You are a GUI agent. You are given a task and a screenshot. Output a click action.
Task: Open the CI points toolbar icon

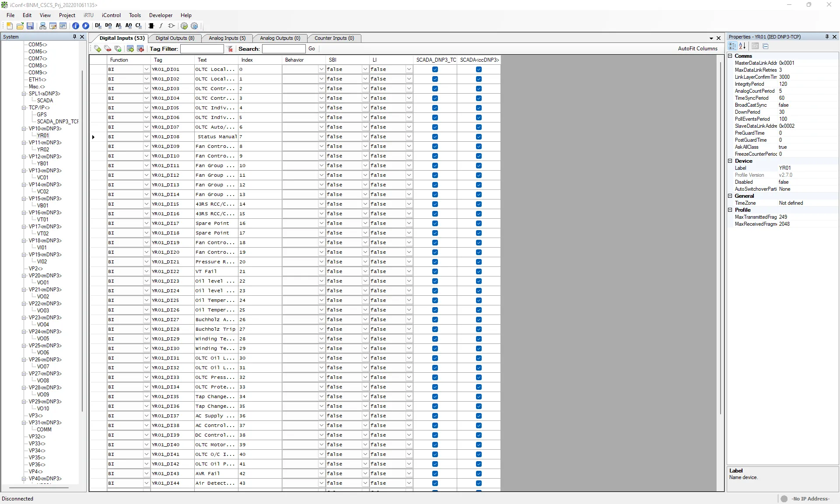(x=139, y=26)
